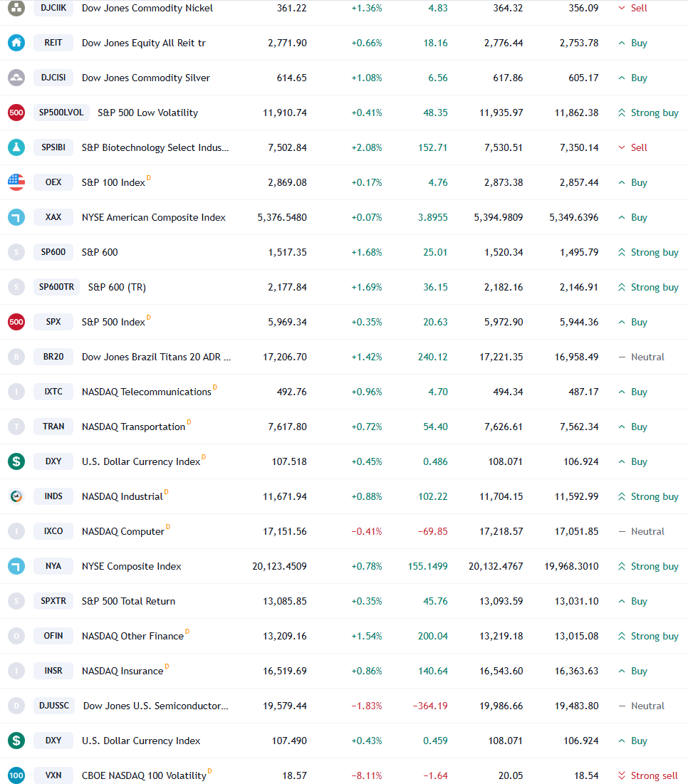Image resolution: width=688 pixels, height=784 pixels.
Task: Open the NYA ticker symbol
Action: tap(53, 566)
